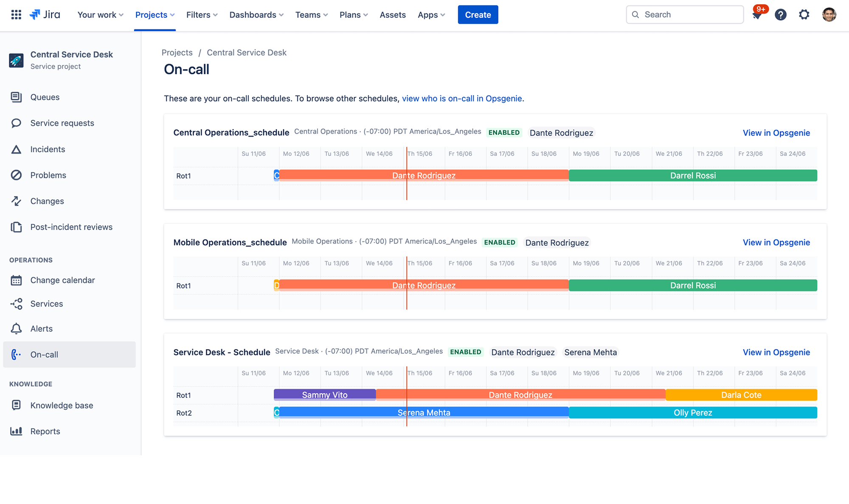Open Queues from the sidebar

[44, 97]
